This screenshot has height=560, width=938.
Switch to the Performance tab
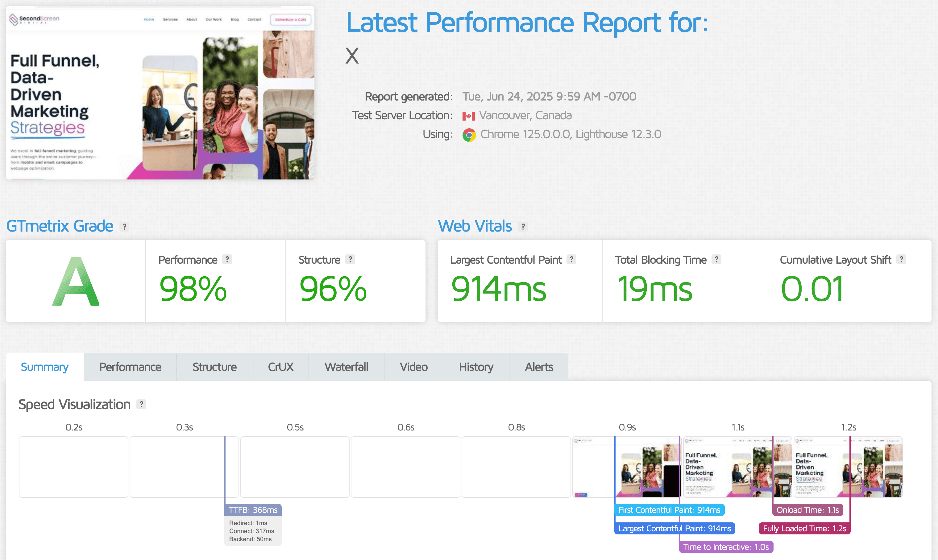(130, 366)
